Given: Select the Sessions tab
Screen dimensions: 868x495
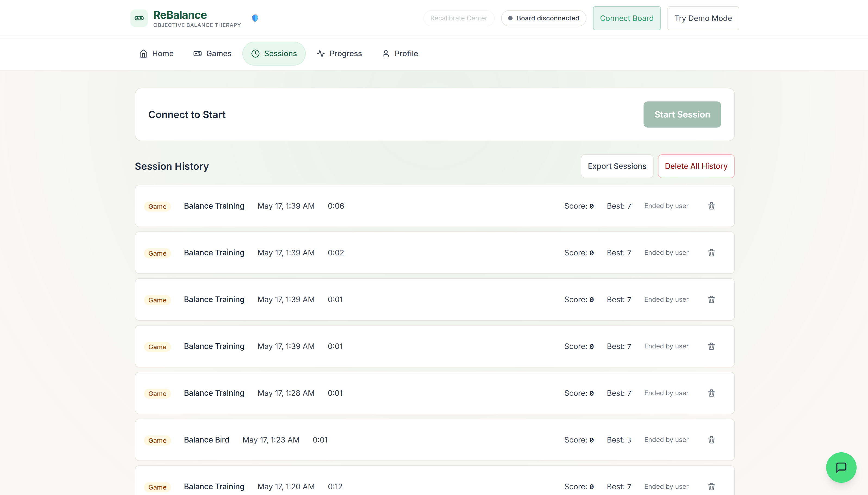Looking at the screenshot, I should (x=274, y=53).
